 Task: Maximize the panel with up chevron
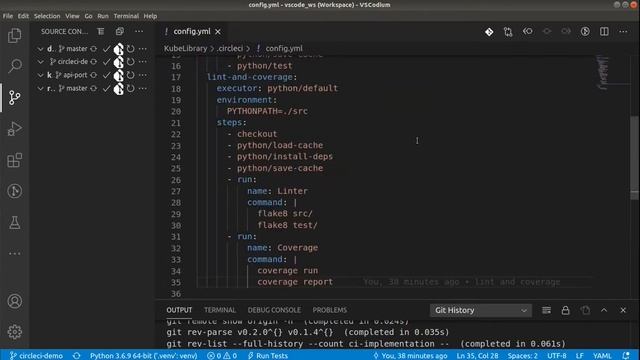pos(604,310)
